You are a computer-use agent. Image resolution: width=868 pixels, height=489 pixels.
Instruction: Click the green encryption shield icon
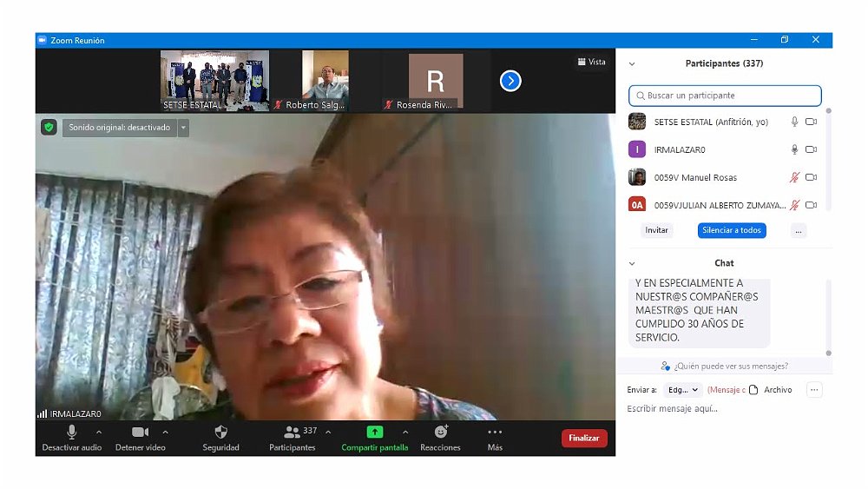tap(49, 128)
